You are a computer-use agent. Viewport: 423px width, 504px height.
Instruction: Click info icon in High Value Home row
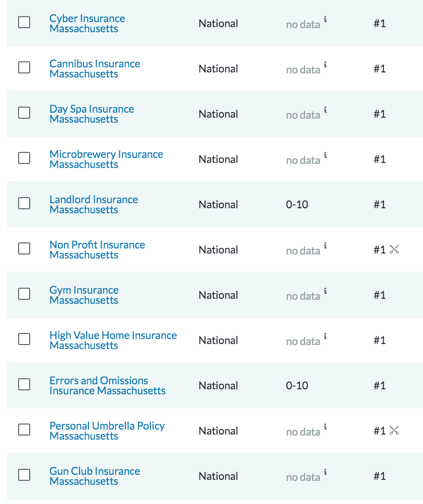click(325, 336)
